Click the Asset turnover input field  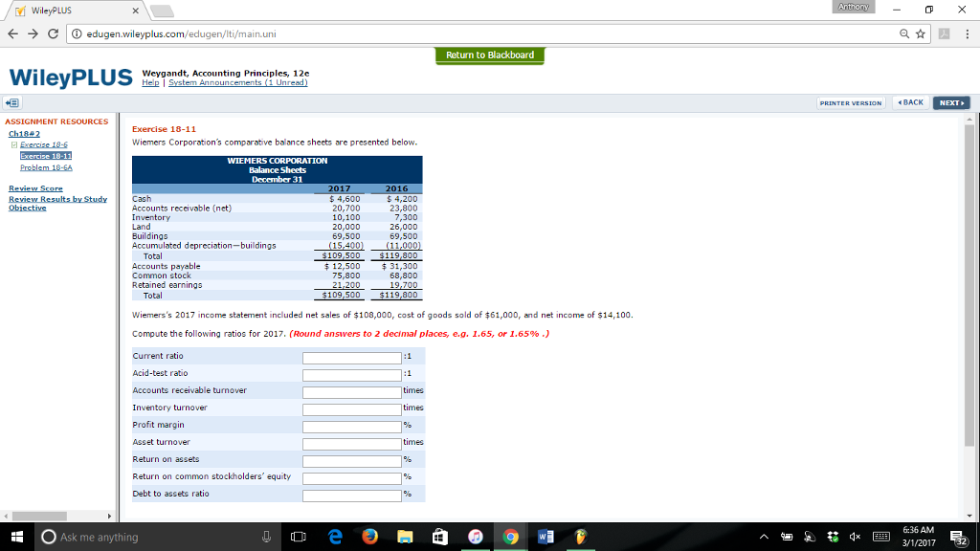tap(352, 444)
